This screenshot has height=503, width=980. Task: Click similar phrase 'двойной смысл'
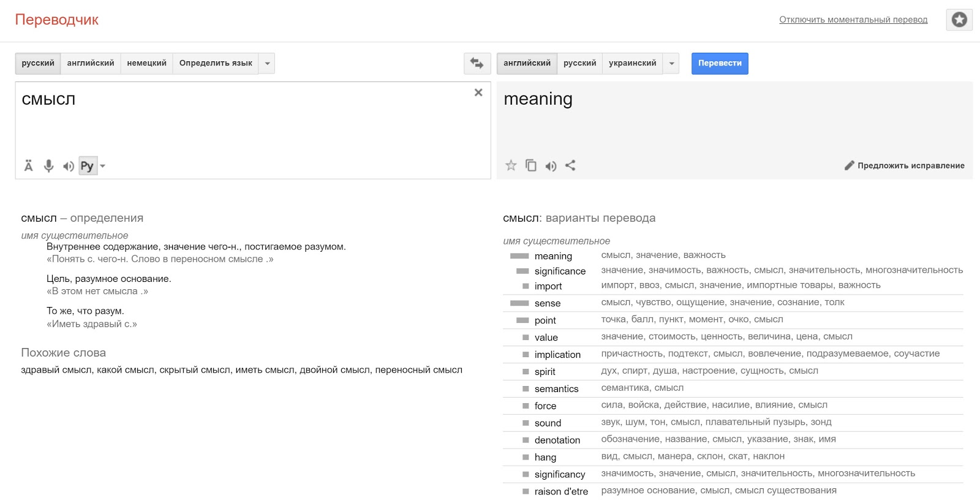(x=334, y=370)
